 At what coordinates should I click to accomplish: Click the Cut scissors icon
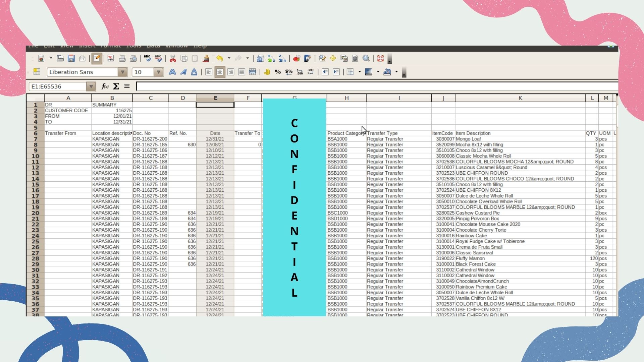173,59
